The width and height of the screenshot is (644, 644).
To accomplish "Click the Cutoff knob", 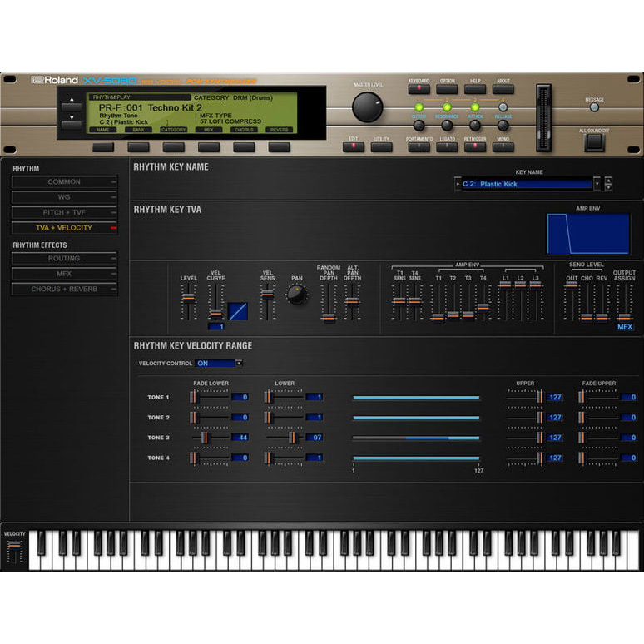I will pos(419,126).
